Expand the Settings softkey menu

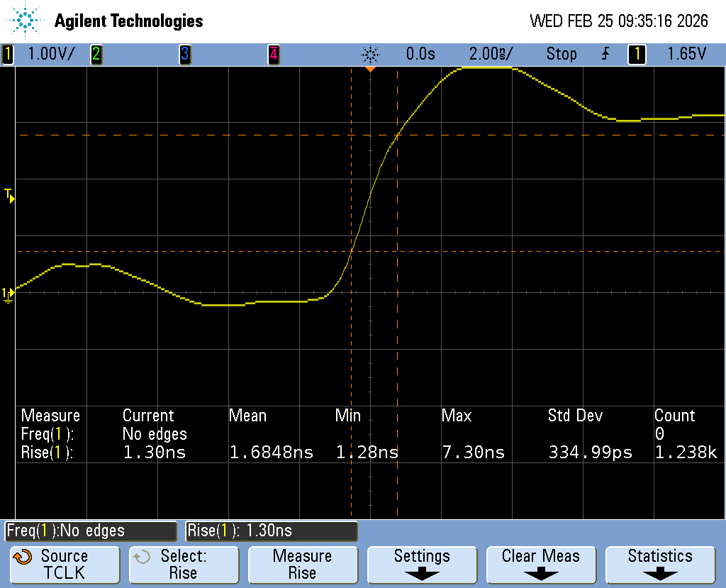422,565
